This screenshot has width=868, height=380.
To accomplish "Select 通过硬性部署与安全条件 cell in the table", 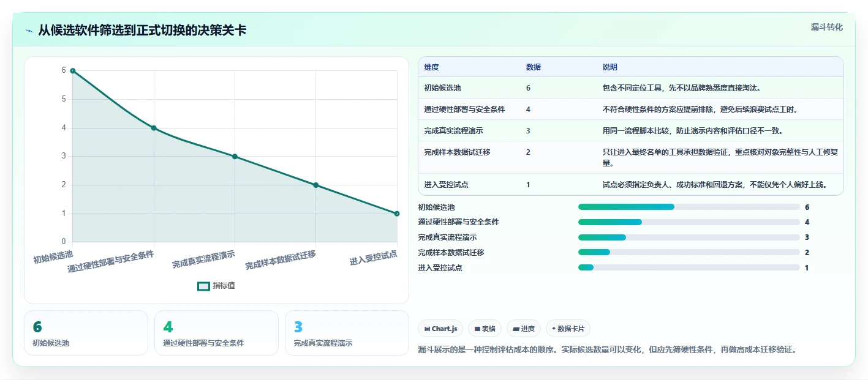I will pos(469,110).
